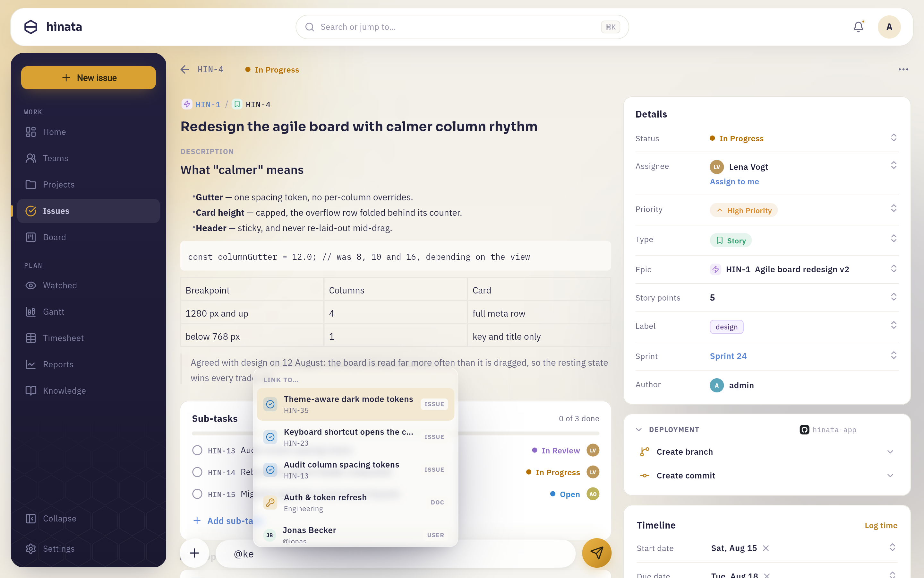Image resolution: width=924 pixels, height=578 pixels.
Task: Collapse the Deployment section
Action: (638, 430)
